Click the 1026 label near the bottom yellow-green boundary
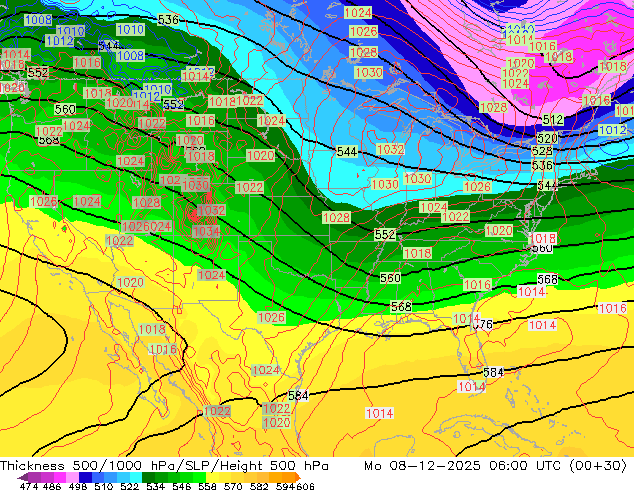 click(x=271, y=317)
